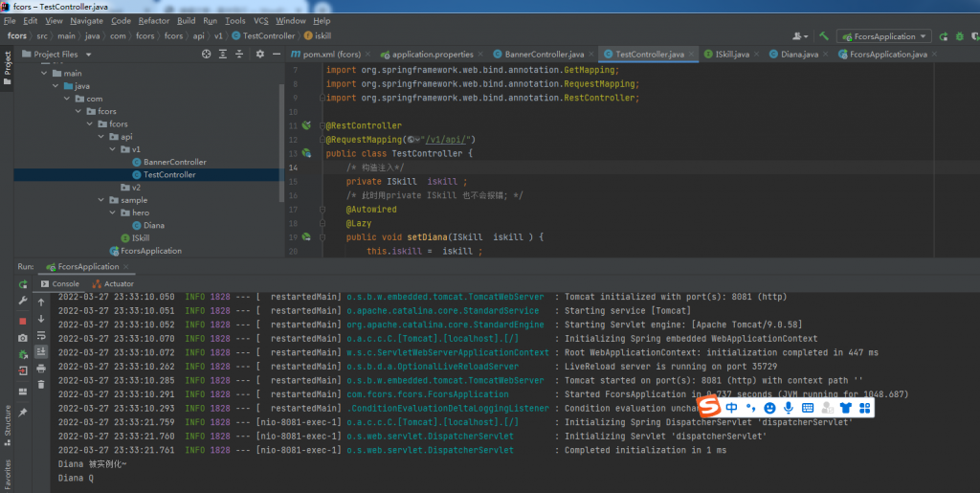Select FcorsApplication in project tree
The height and width of the screenshot is (493, 980).
click(x=145, y=251)
